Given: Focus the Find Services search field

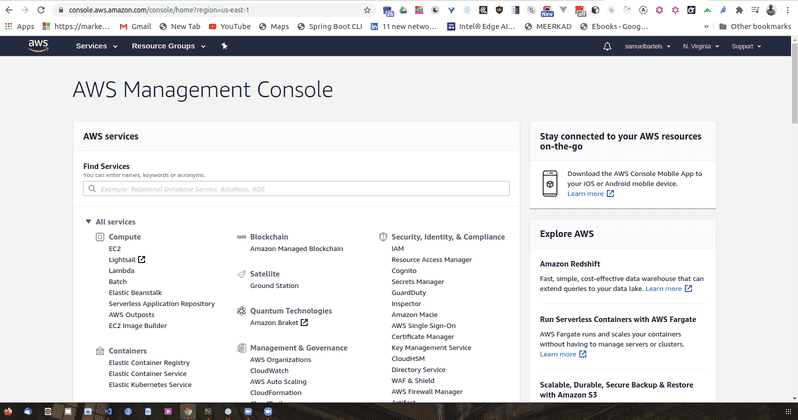Looking at the screenshot, I should 296,189.
